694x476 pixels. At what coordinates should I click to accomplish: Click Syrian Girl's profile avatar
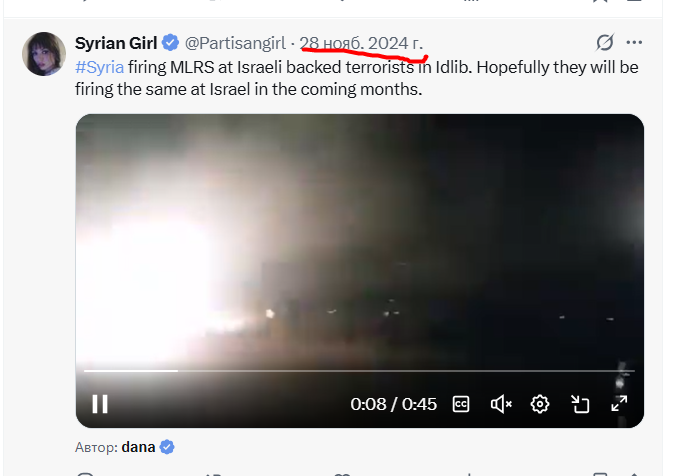point(44,54)
